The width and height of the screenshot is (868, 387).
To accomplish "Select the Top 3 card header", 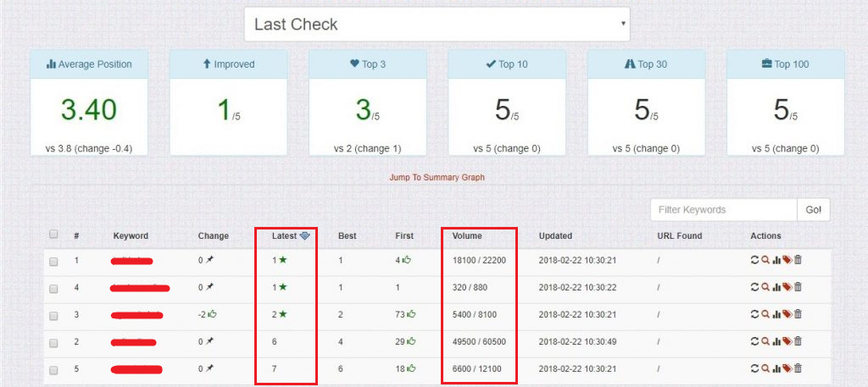I will tap(368, 64).
